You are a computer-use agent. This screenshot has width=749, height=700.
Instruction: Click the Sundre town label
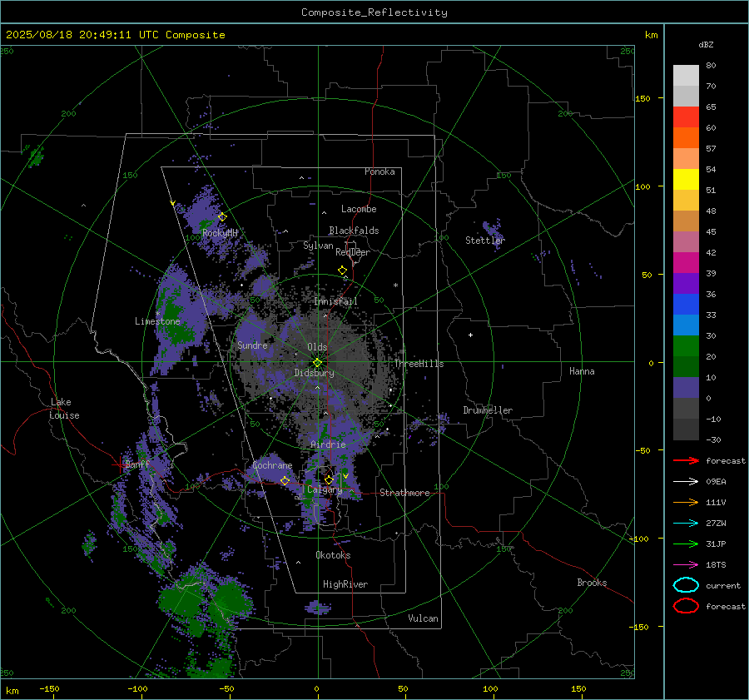(x=252, y=345)
